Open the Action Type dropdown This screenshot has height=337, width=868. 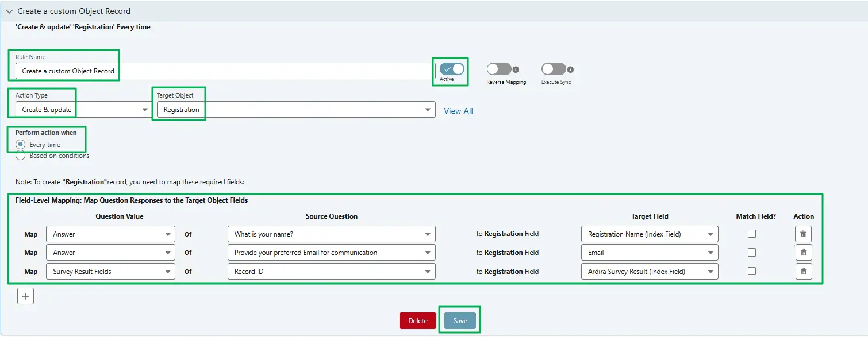pyautogui.click(x=145, y=109)
